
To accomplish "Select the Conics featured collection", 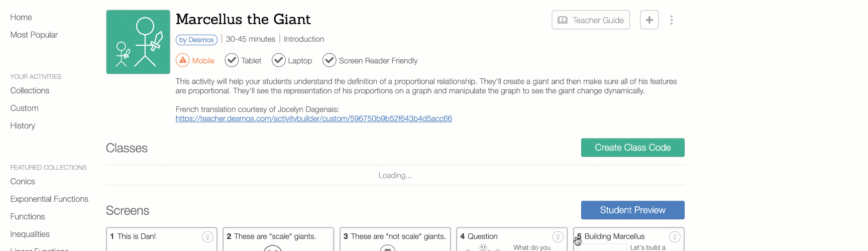I will pos(23,181).
